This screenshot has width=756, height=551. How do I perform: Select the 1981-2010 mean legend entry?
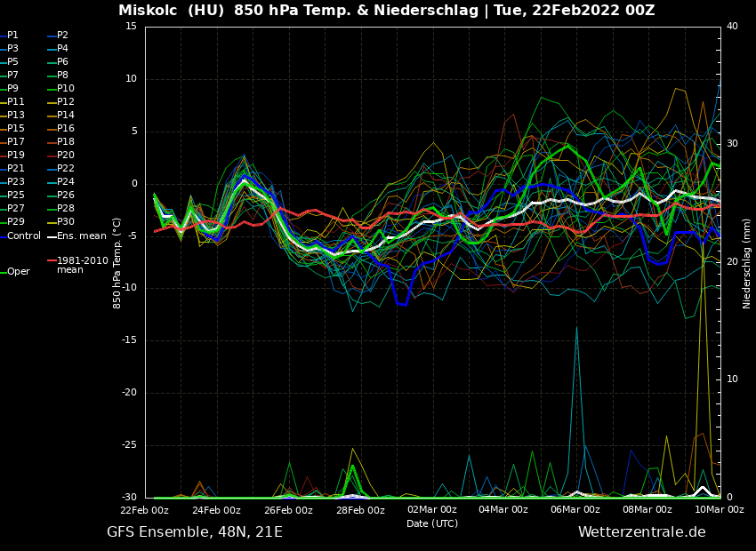82,265
